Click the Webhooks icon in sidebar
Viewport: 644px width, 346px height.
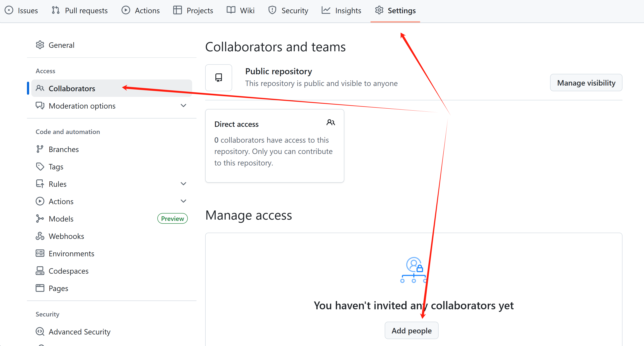pyautogui.click(x=40, y=236)
